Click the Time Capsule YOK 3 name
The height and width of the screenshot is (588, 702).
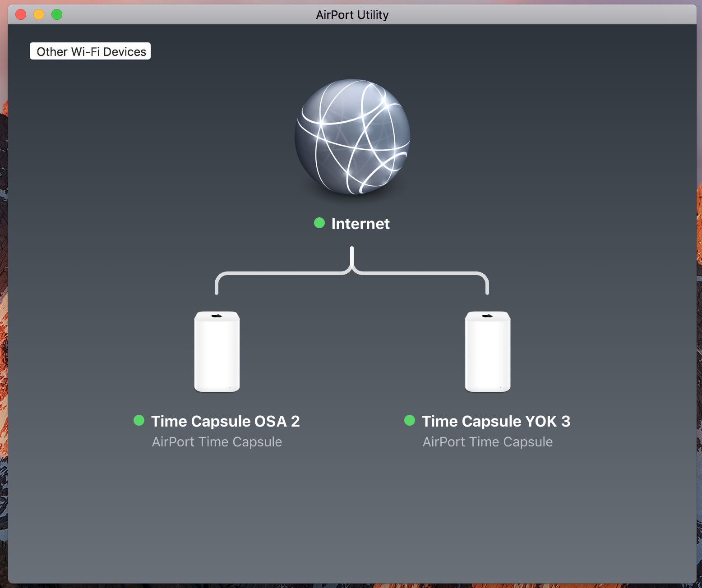tap(496, 421)
